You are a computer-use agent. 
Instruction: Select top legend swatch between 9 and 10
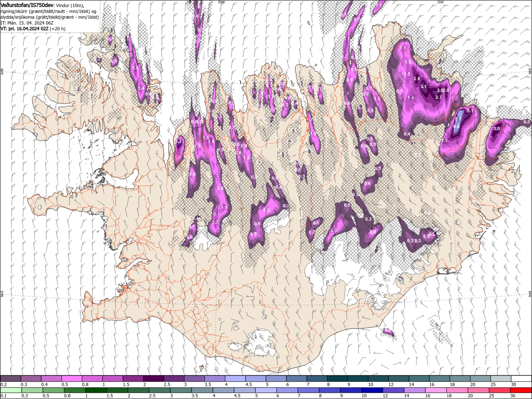click(x=357, y=379)
